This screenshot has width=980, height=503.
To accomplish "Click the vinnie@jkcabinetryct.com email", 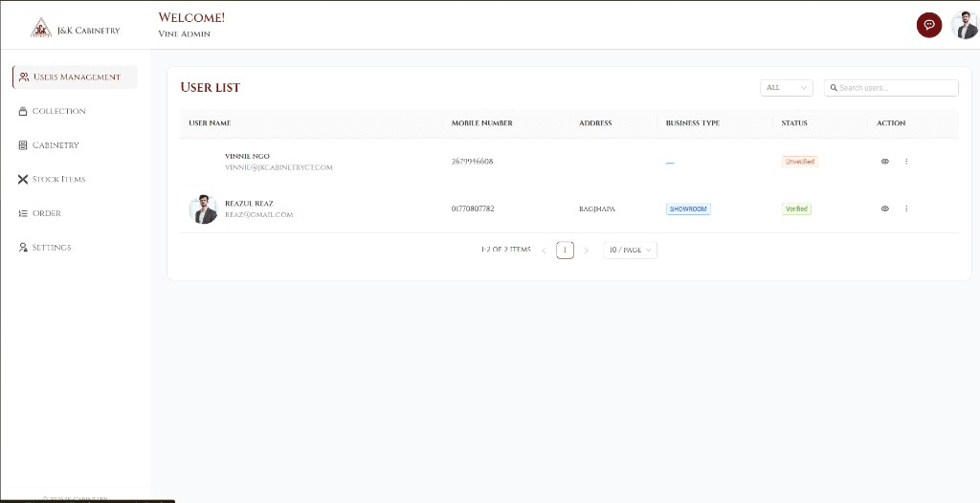I will (x=278, y=167).
